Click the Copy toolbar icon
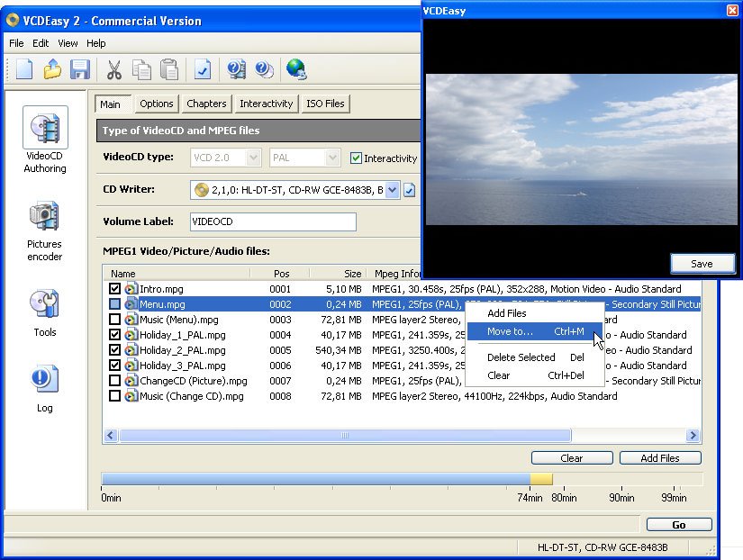The height and width of the screenshot is (560, 743). tap(141, 69)
